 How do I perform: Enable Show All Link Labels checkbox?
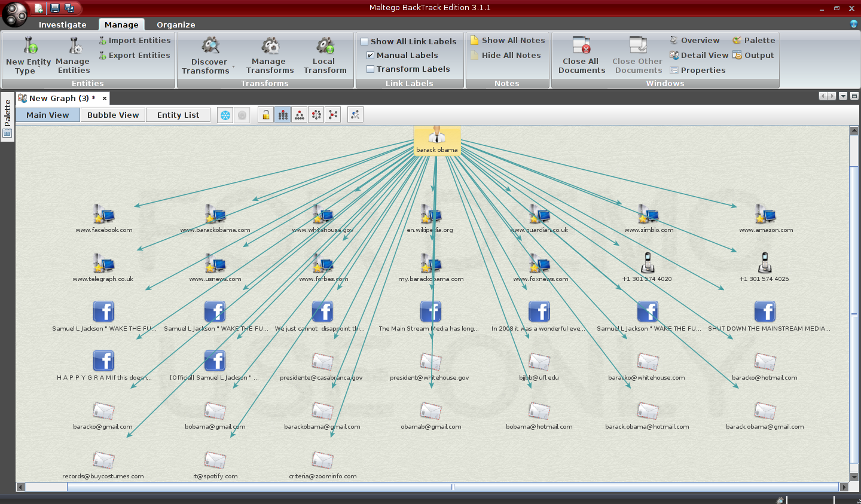coord(364,41)
